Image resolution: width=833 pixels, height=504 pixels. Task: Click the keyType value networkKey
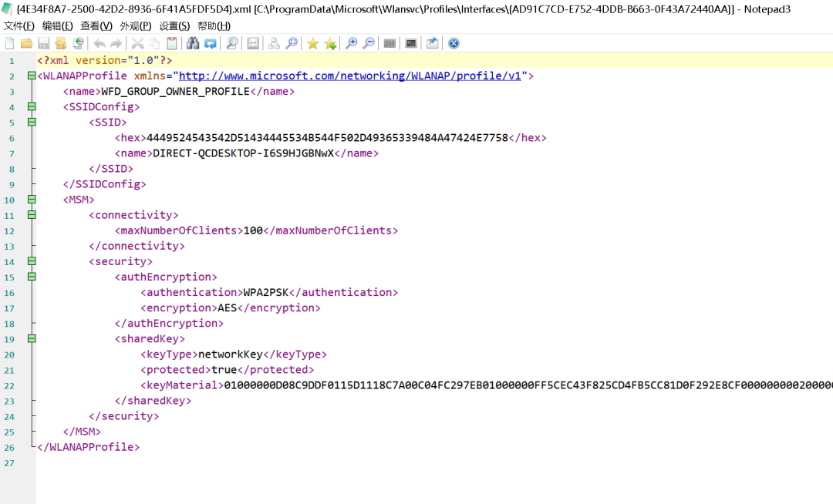pos(231,354)
